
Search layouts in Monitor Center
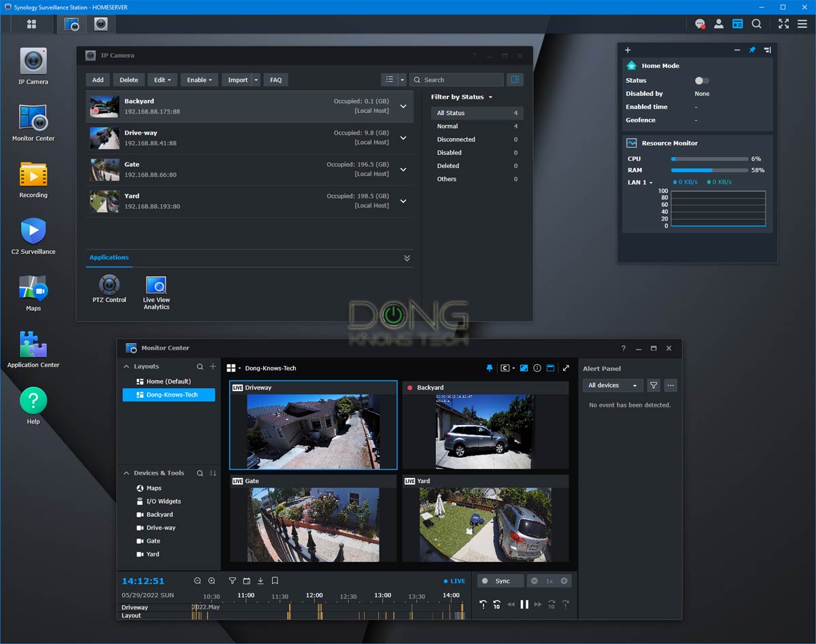pos(200,367)
